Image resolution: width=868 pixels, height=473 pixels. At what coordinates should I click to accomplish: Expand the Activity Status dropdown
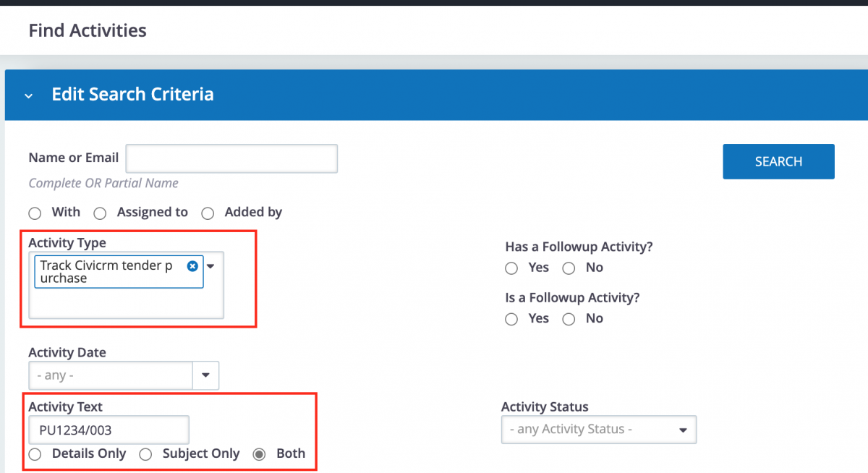(682, 430)
